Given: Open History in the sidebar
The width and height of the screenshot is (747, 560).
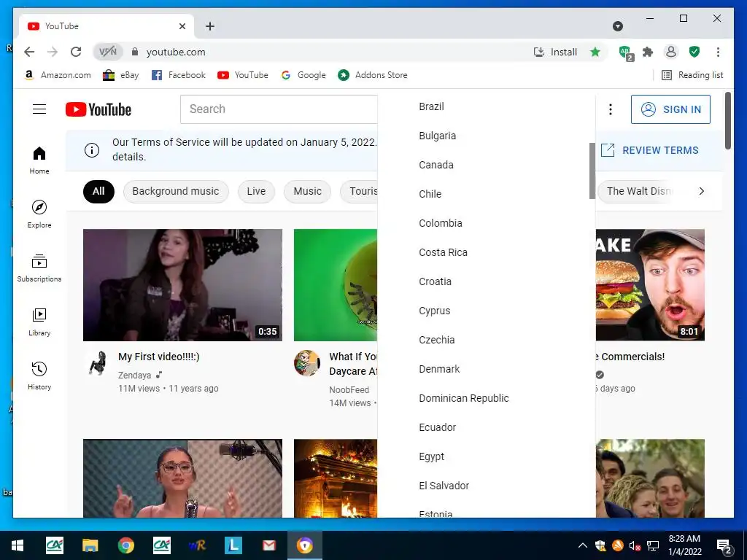Looking at the screenshot, I should tap(39, 376).
